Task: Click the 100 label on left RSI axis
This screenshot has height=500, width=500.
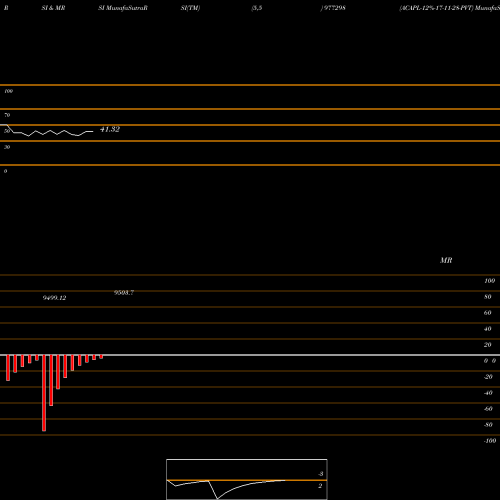Action: [x=8, y=91]
